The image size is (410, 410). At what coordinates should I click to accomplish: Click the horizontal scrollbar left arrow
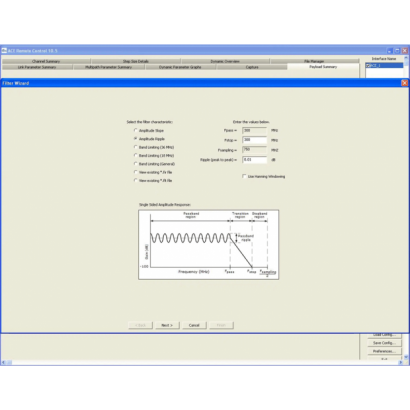[x=4, y=362]
